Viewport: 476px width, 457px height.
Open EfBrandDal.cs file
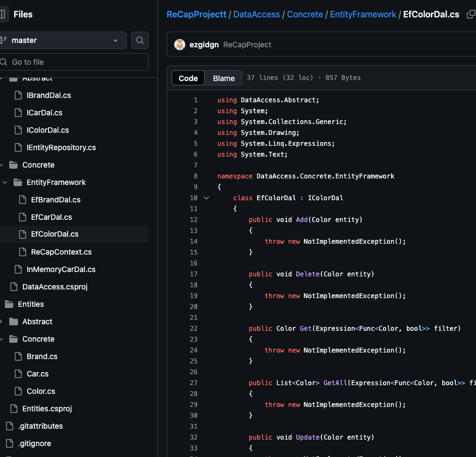click(56, 200)
